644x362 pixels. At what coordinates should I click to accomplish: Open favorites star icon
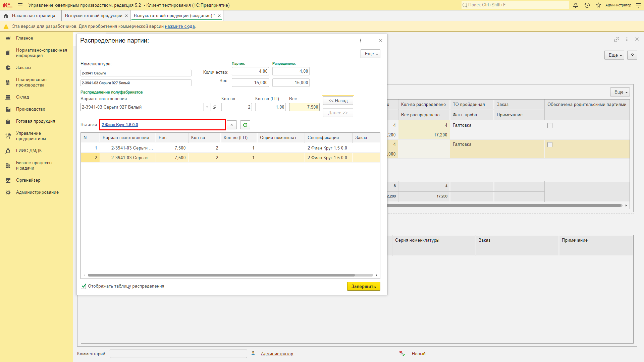pos(598,5)
